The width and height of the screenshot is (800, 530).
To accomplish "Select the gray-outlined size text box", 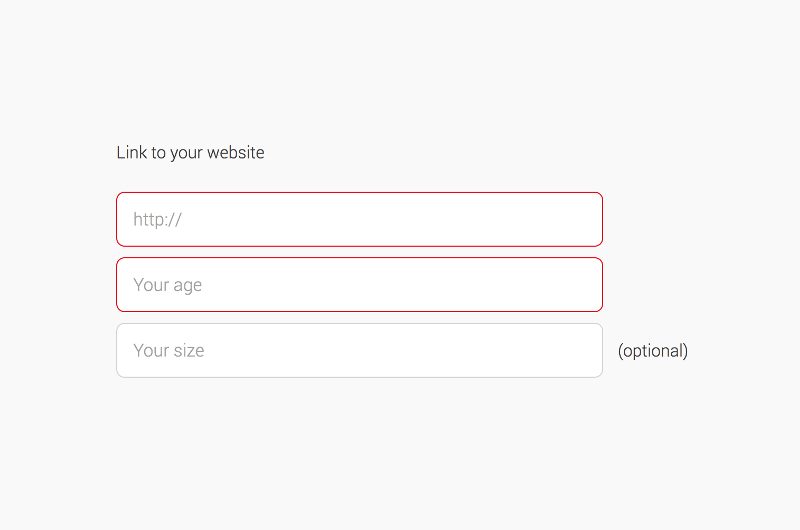I will click(359, 351).
